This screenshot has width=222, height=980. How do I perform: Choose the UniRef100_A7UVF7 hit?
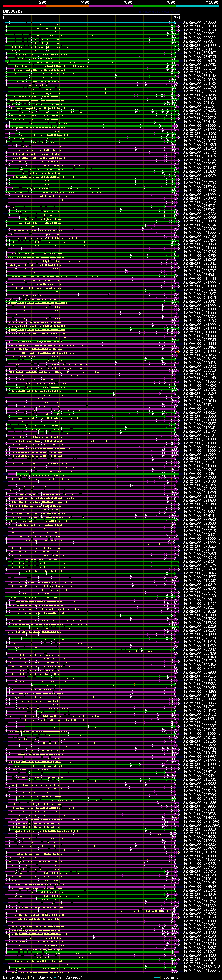[x=199, y=577]
